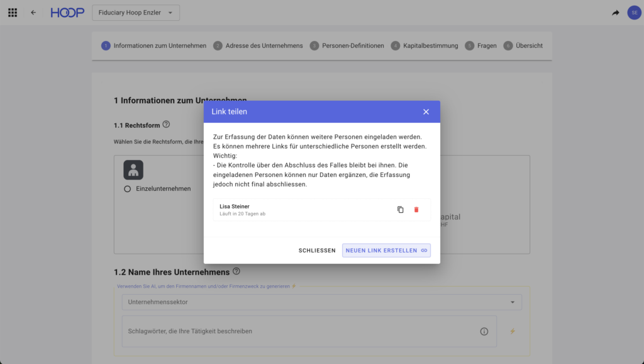Screen dimensions: 644x364
Task: Go to Adresse des Unternehmens step
Action: point(258,46)
